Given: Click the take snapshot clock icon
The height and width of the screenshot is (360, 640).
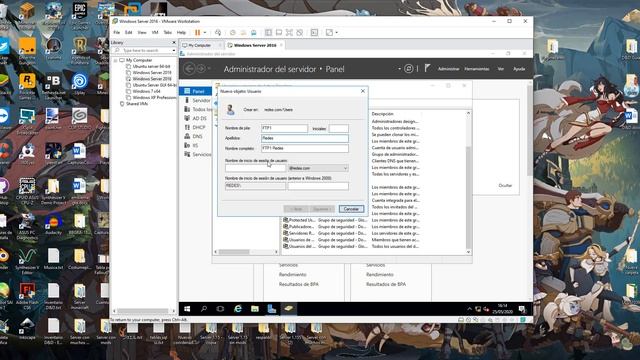Looking at the screenshot, I should tap(233, 32).
